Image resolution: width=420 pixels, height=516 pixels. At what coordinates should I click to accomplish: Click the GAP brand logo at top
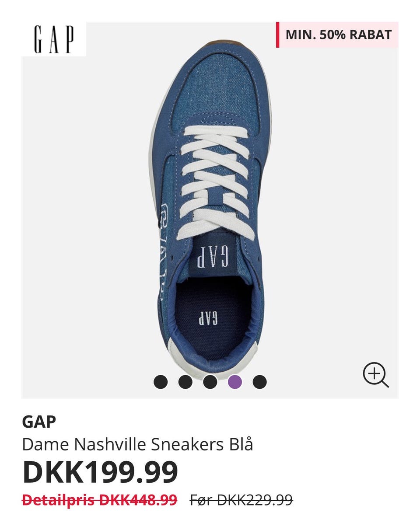point(54,39)
